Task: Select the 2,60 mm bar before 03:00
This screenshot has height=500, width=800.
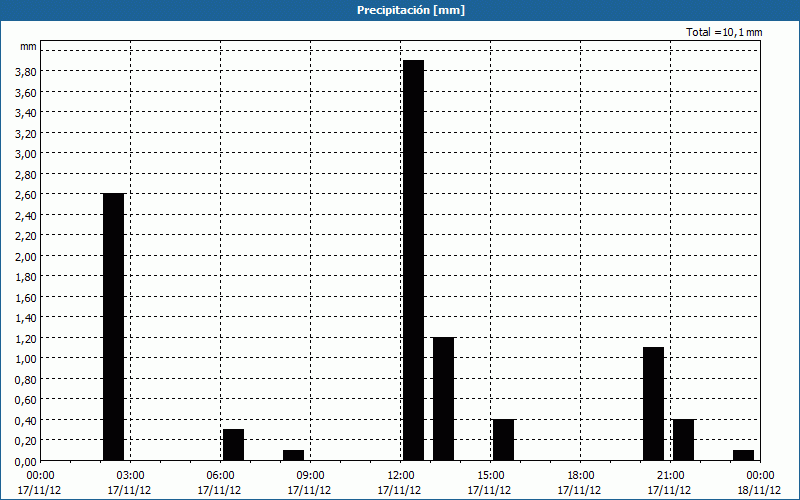Action: 113,327
